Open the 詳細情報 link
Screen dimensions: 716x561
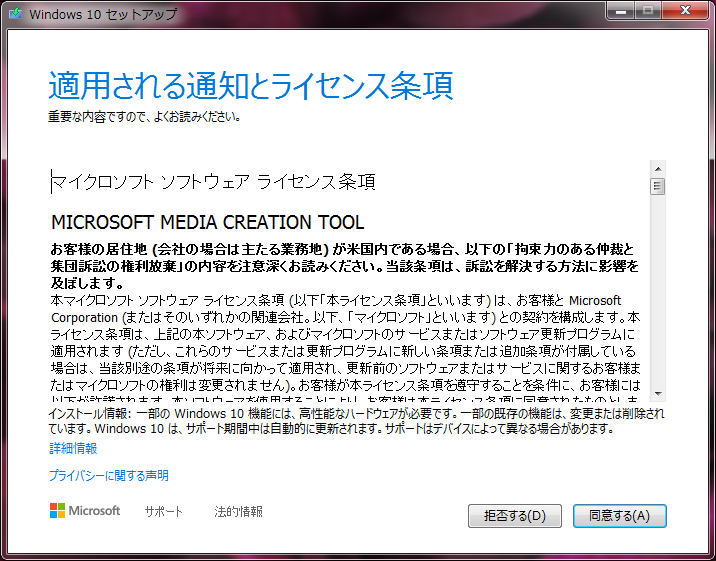pos(73,448)
